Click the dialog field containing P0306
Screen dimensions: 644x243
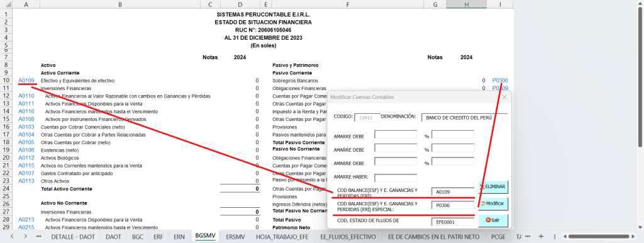453,205
